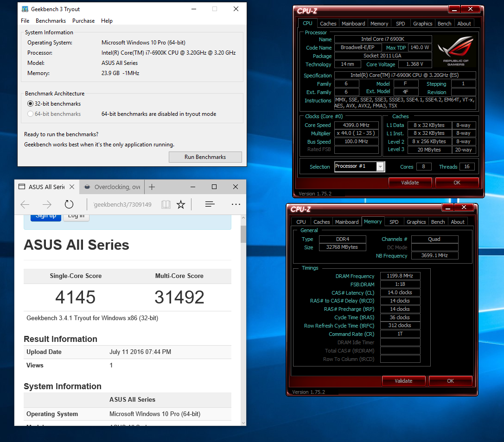The height and width of the screenshot is (442, 504).
Task: Open Geekbench Help menu
Action: (x=107, y=20)
